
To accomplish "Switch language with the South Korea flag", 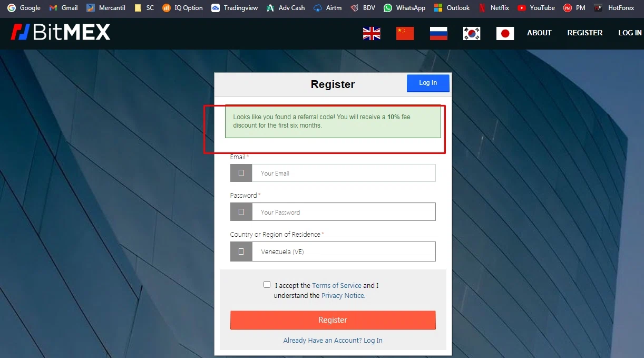I will [472, 33].
